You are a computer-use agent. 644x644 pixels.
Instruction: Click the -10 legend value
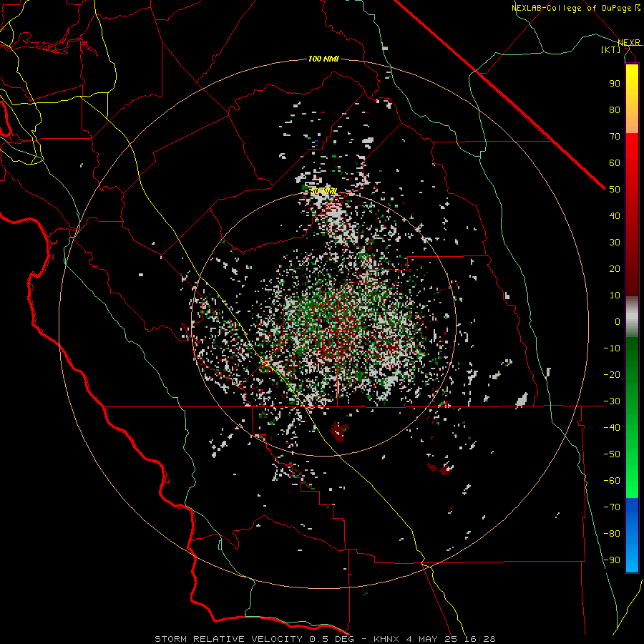pos(612,348)
